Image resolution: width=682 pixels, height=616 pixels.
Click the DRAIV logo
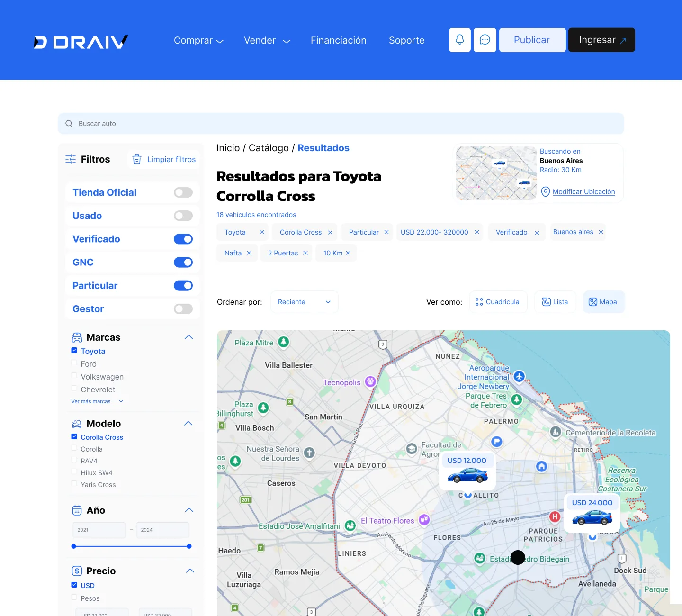(81, 42)
